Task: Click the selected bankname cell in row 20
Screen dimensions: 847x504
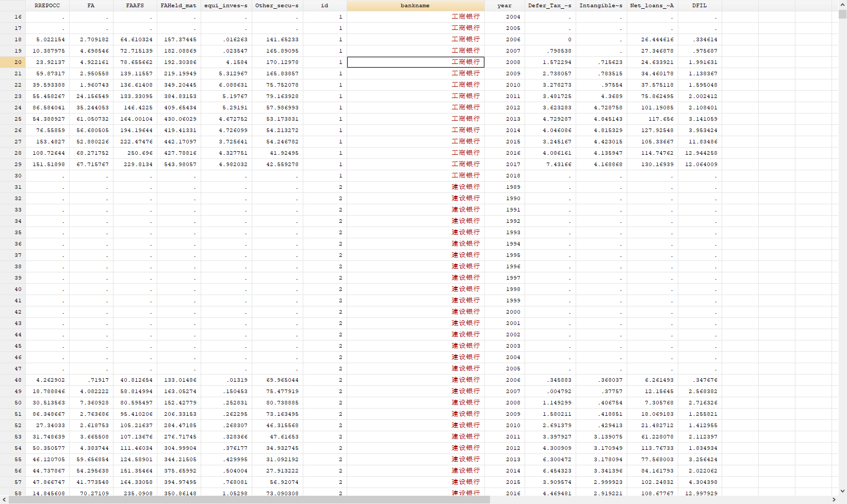Action: (415, 62)
